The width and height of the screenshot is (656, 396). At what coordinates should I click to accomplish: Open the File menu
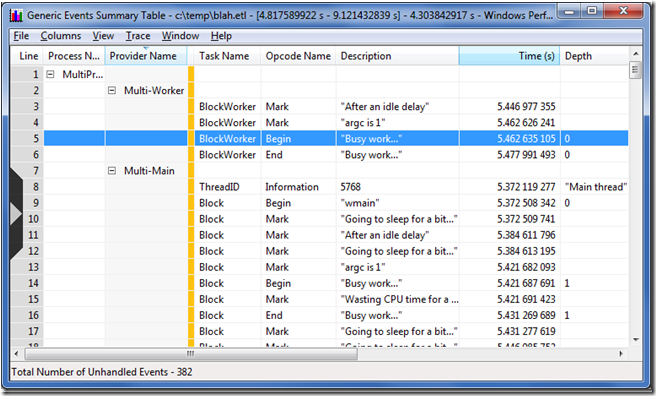click(21, 36)
